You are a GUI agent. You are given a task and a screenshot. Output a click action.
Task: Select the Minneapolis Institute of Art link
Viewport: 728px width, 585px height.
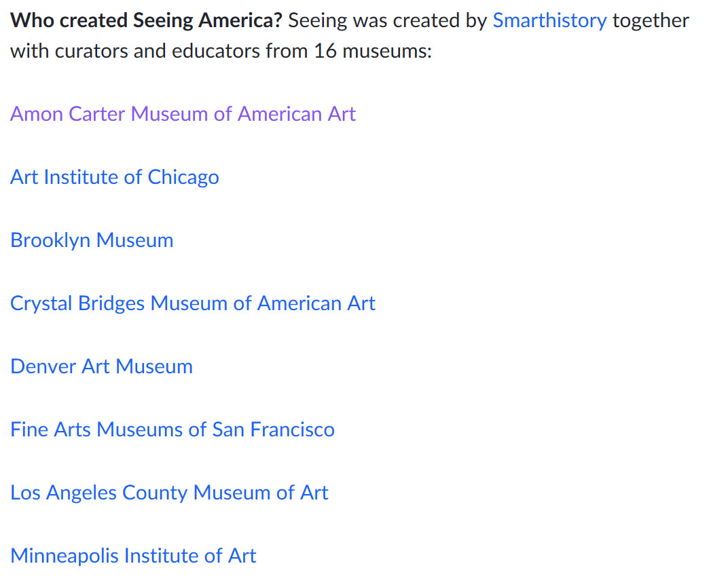pos(133,556)
